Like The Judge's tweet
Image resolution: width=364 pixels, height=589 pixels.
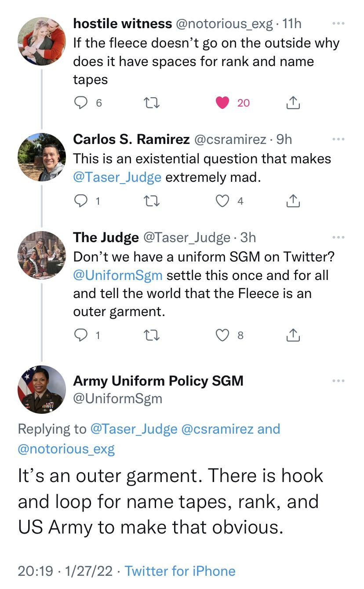click(222, 335)
